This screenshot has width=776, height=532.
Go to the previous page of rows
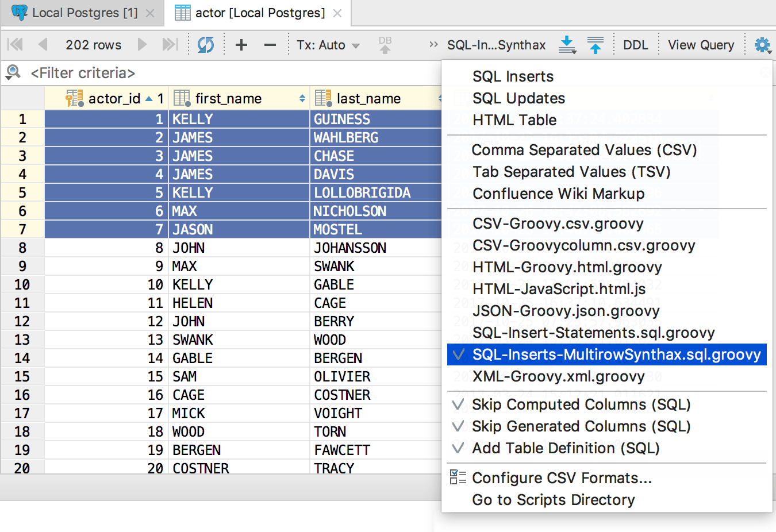43,44
